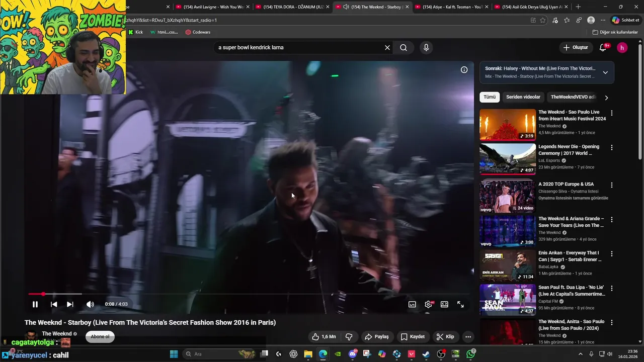
Task: Open options for A 2020 TOP playlist
Action: (612, 185)
